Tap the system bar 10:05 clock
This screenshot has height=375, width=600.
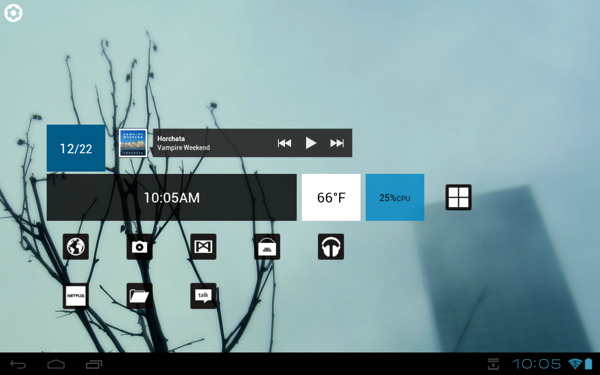click(x=537, y=364)
